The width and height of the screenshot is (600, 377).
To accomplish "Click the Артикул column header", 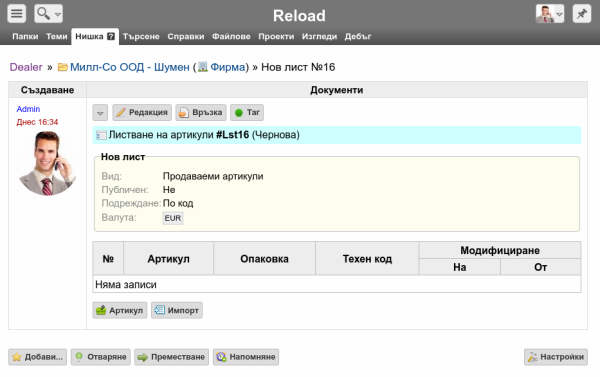I will (168, 259).
